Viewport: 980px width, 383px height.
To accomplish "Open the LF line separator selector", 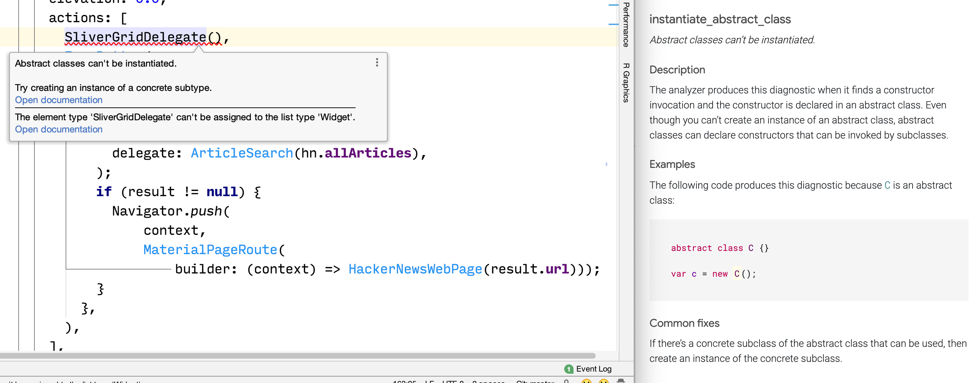I will click(430, 381).
